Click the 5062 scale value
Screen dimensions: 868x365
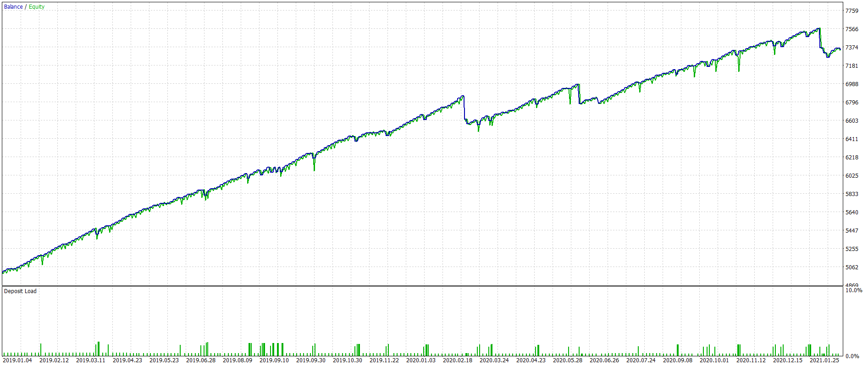coord(851,267)
